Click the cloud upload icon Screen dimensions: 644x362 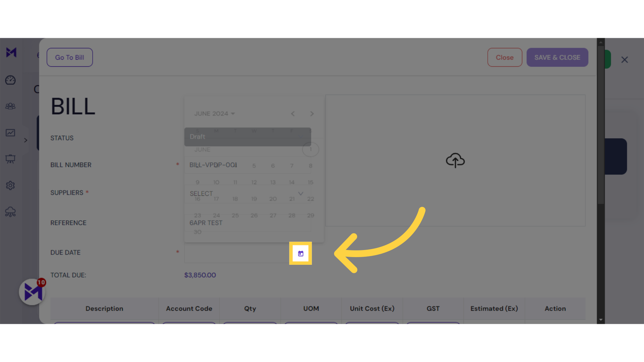pos(455,161)
